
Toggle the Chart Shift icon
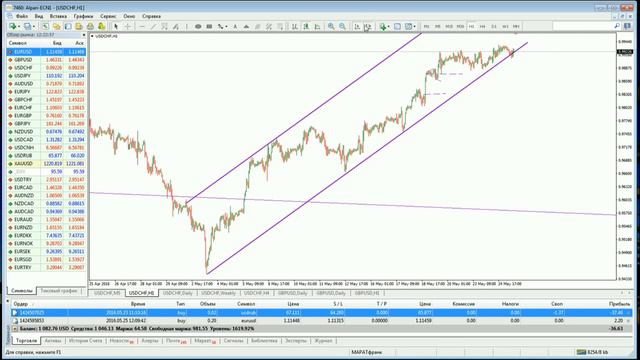tap(367, 27)
